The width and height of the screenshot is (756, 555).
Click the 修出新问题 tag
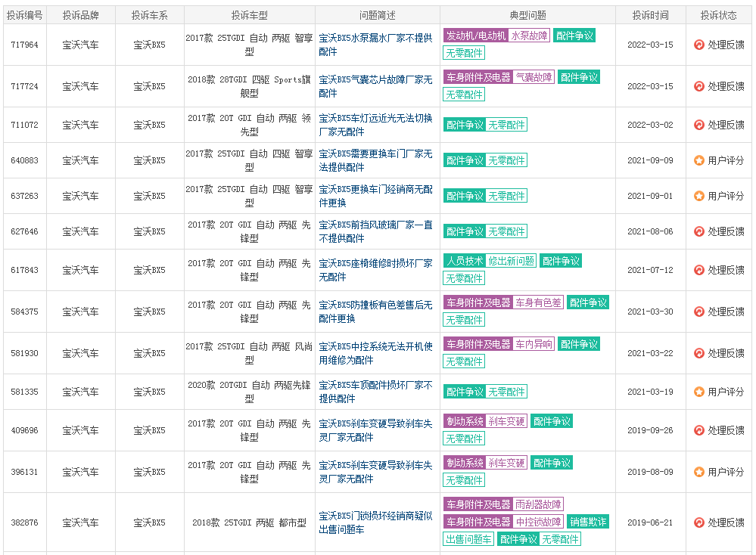(511, 261)
